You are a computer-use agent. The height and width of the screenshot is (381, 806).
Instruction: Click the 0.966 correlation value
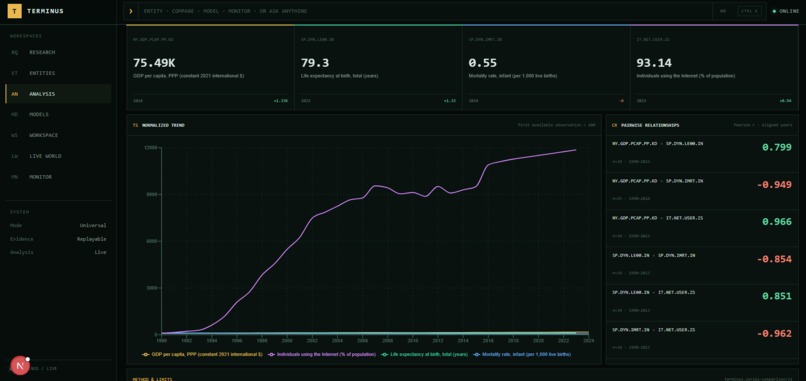777,222
